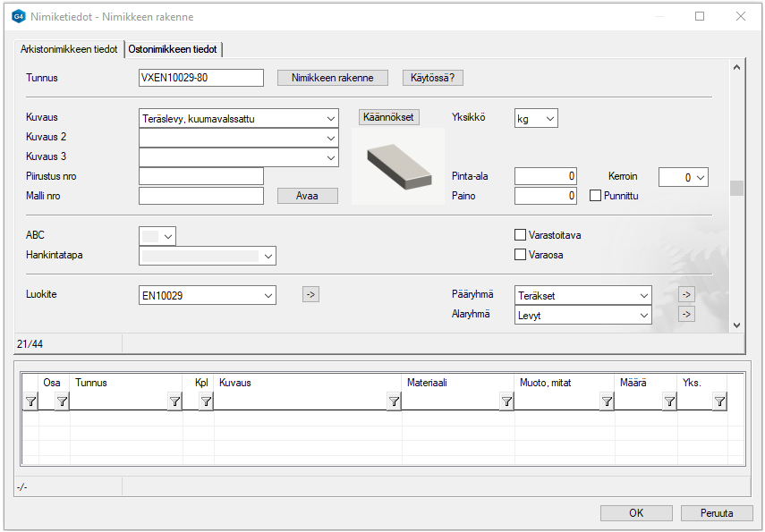Click filter icon in Määrä column
Image resolution: width=765 pixels, height=532 pixels.
tap(669, 402)
